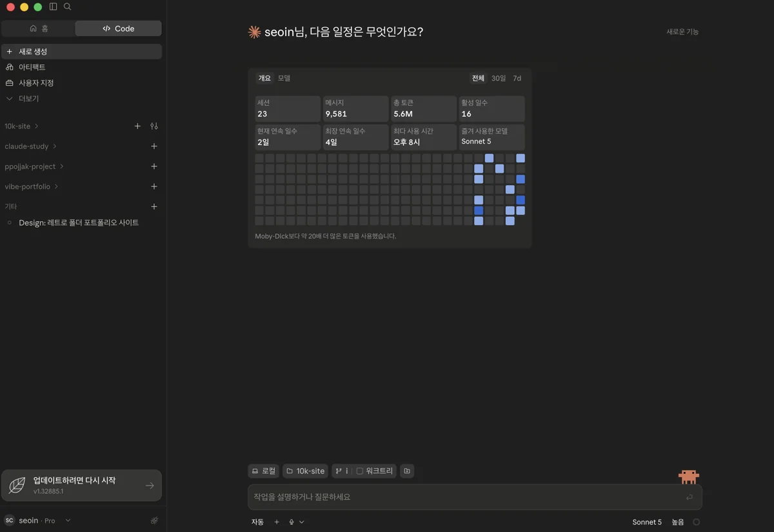Expand the 10k-site project
Screen dimensions: 774x532
coord(21,126)
